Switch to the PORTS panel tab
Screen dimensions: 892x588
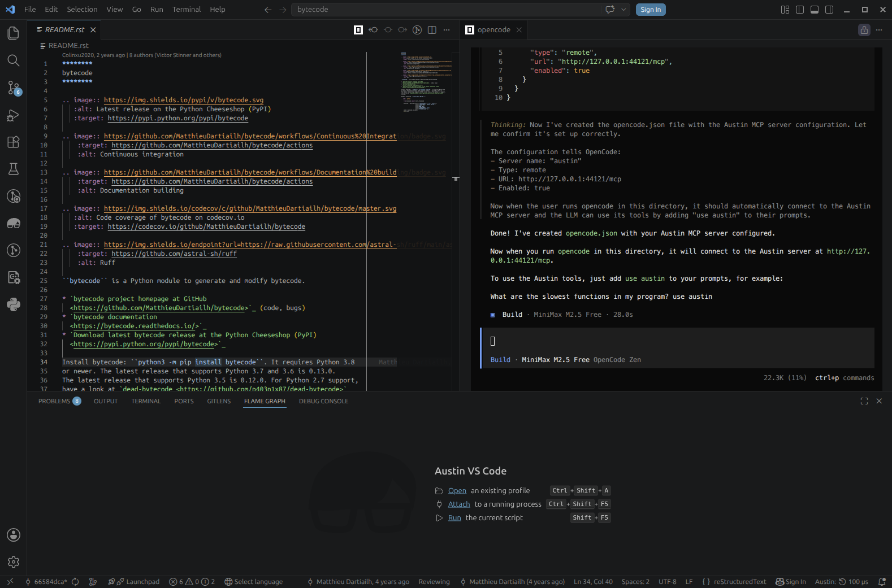click(184, 401)
